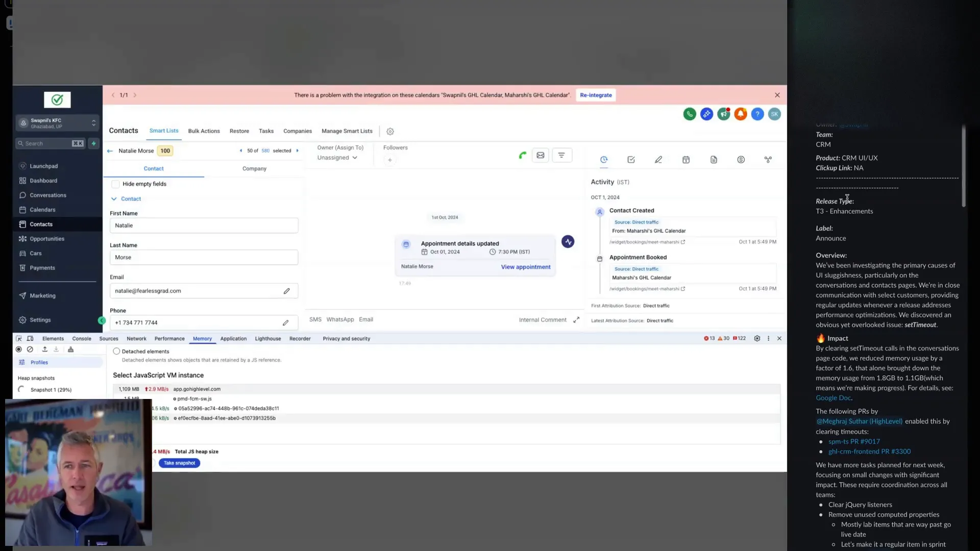Add follower with plus button
980x551 pixels.
[390, 160]
